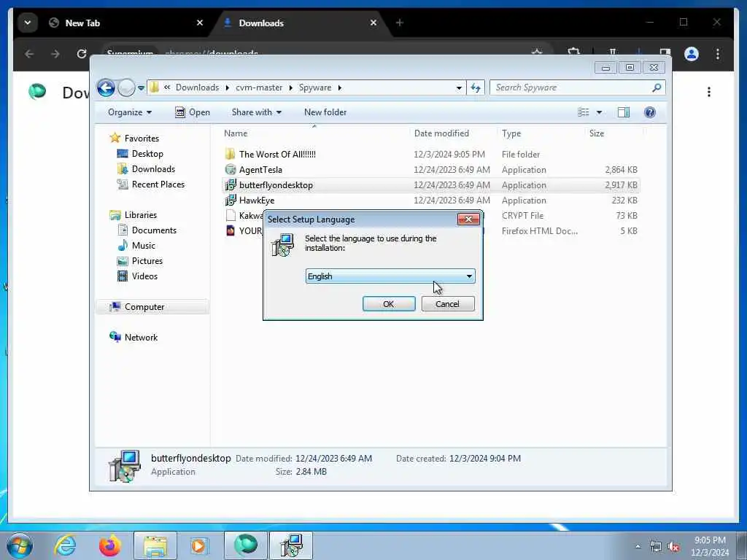Click the search magnifier icon
Viewport: 747px width, 560px height.
(x=657, y=87)
